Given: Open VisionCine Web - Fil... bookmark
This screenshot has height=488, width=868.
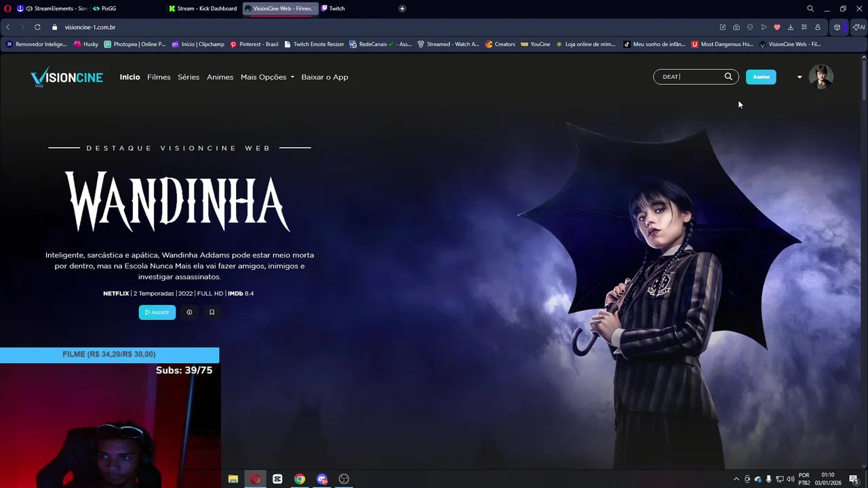Looking at the screenshot, I should [790, 44].
